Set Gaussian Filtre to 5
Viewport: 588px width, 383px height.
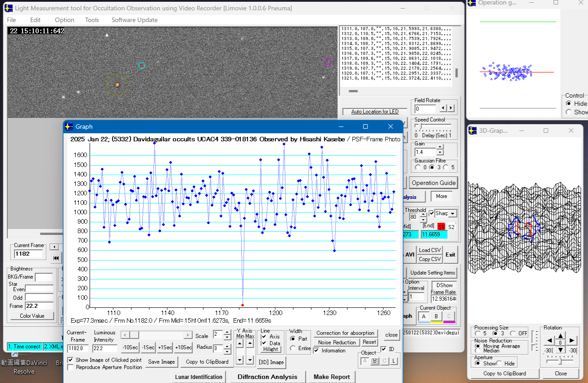(447, 167)
